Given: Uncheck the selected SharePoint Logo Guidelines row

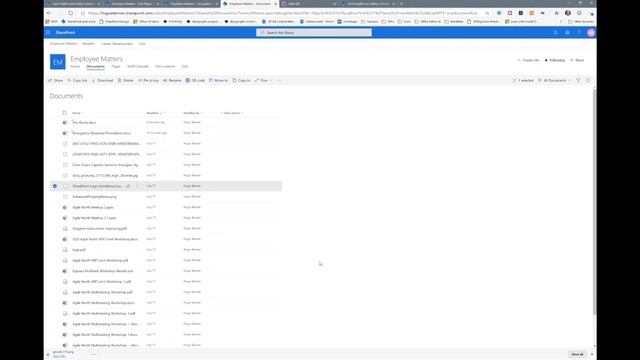Looking at the screenshot, I should (x=55, y=186).
